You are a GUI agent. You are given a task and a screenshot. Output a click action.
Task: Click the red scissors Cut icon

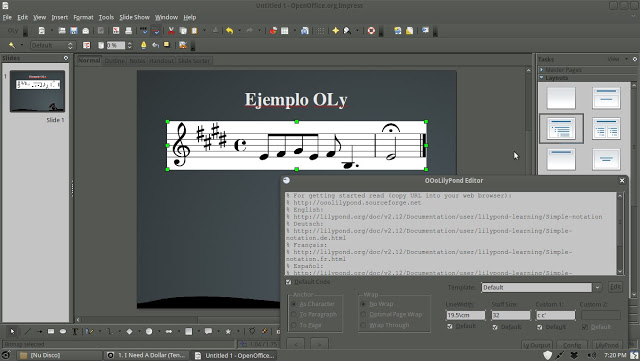[x=171, y=31]
